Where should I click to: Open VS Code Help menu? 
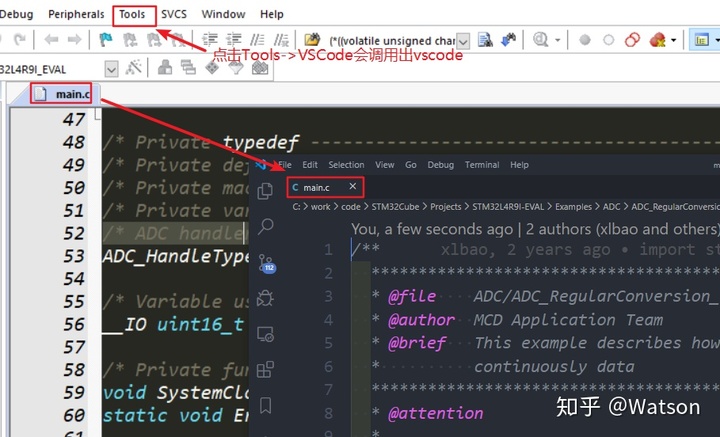(x=519, y=165)
